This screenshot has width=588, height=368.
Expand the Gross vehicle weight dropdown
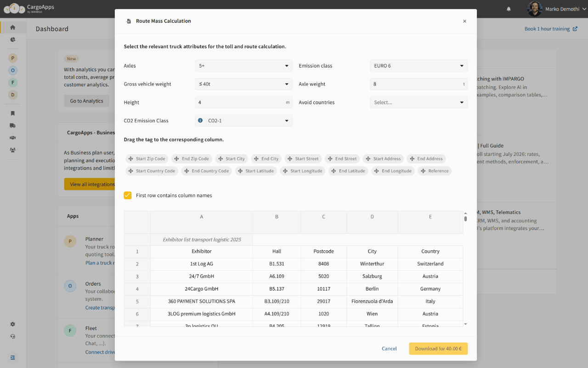click(243, 84)
